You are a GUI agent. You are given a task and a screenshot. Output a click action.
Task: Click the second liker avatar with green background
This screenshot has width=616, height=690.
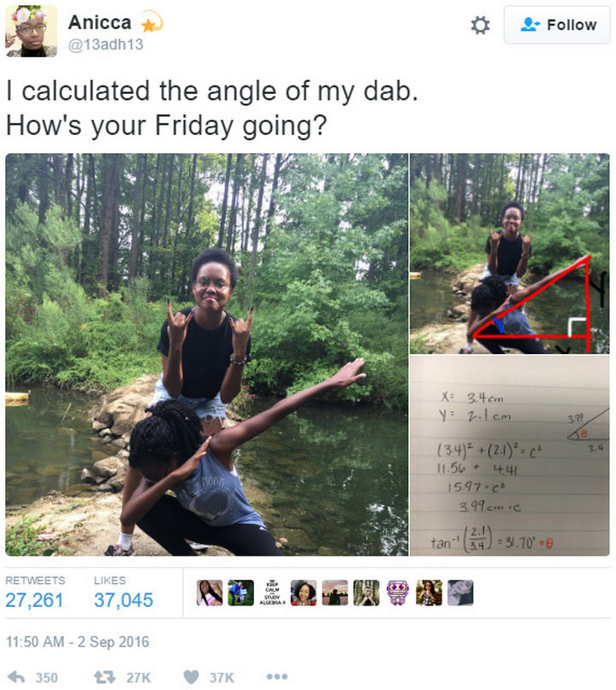click(x=241, y=593)
